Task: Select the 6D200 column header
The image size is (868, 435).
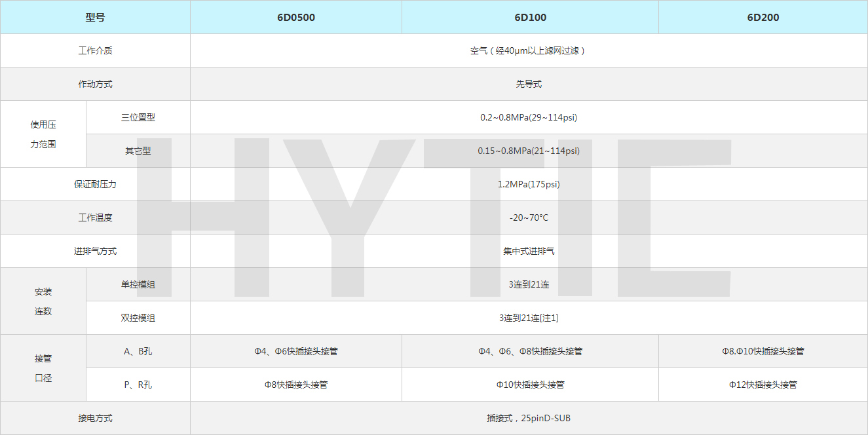Action: tap(763, 18)
